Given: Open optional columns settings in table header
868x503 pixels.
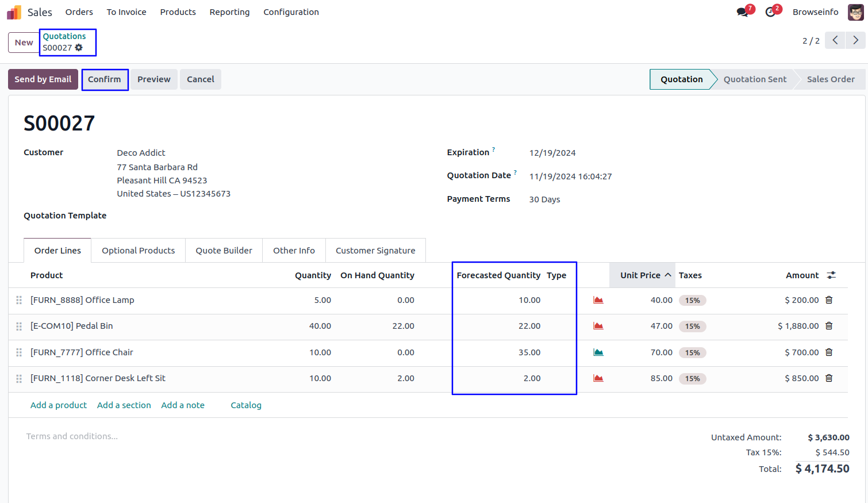Looking at the screenshot, I should point(831,275).
